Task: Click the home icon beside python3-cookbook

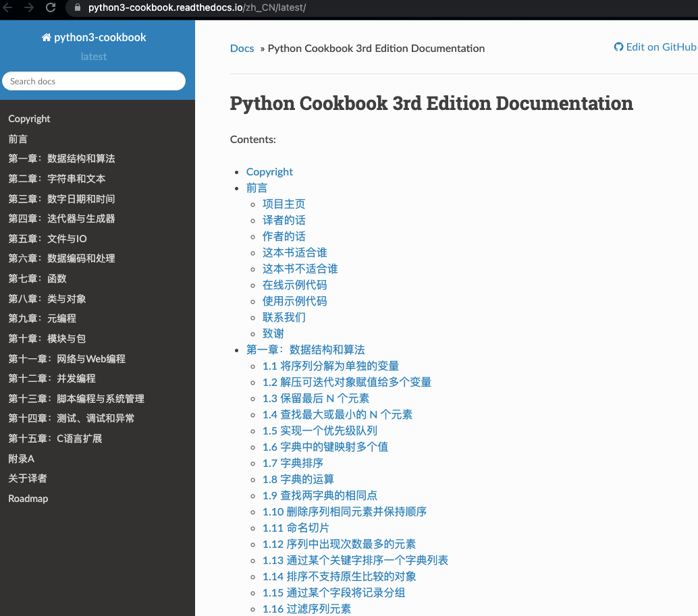Action: 47,37
